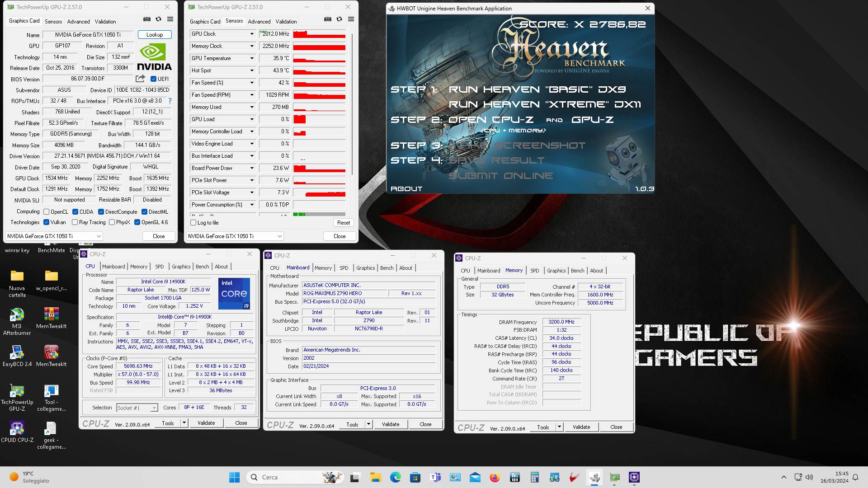
Task: Open the hamburger menu in left GPU-Z window
Action: pyautogui.click(x=170, y=19)
